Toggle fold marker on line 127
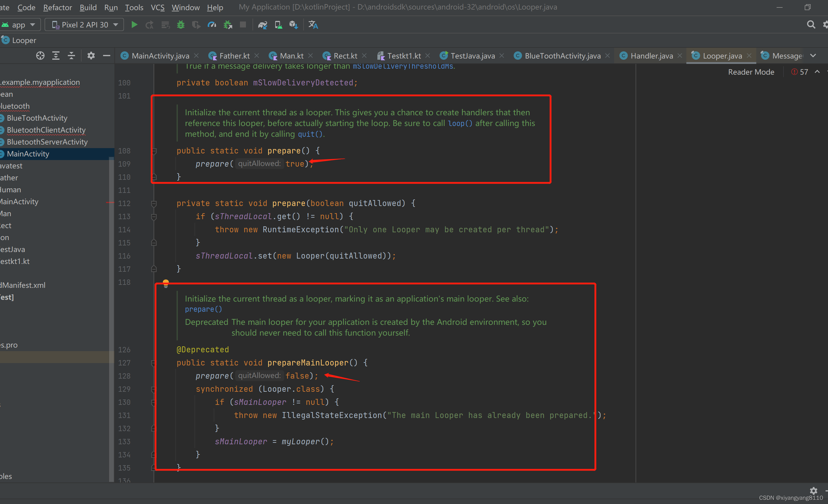The image size is (828, 504). [x=154, y=363]
